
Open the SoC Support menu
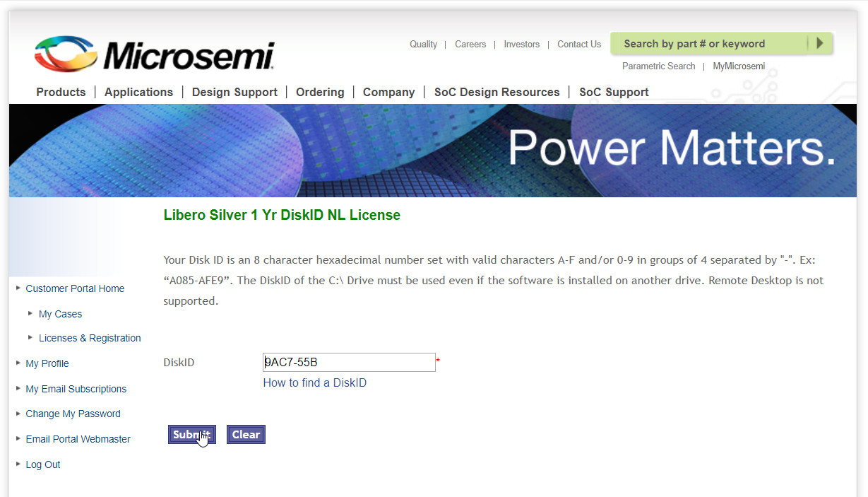pyautogui.click(x=614, y=92)
